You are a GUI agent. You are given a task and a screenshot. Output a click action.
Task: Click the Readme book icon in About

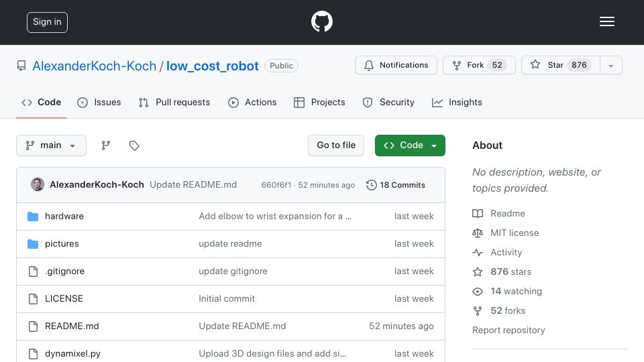tap(478, 213)
